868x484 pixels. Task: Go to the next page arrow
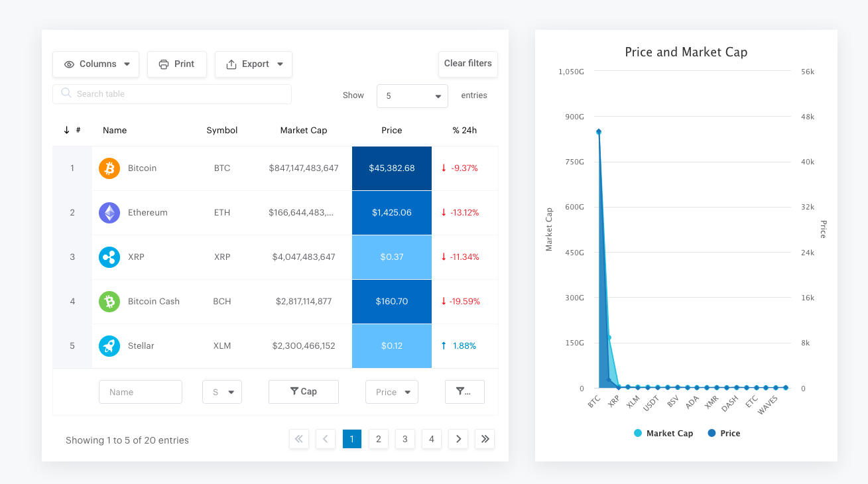(458, 439)
